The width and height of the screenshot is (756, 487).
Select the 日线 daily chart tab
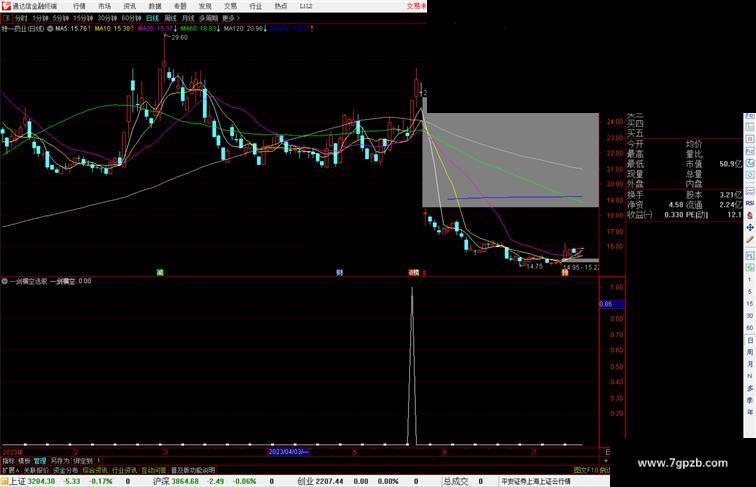click(x=152, y=18)
